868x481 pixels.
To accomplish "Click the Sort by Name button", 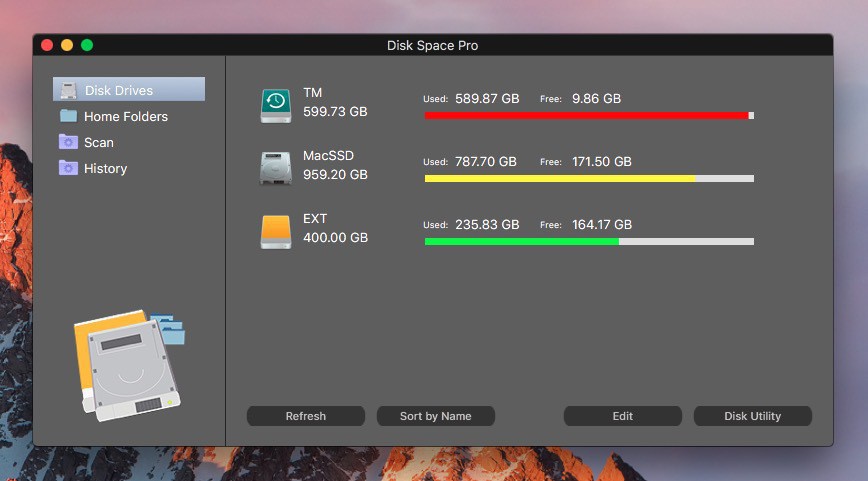I will click(436, 416).
